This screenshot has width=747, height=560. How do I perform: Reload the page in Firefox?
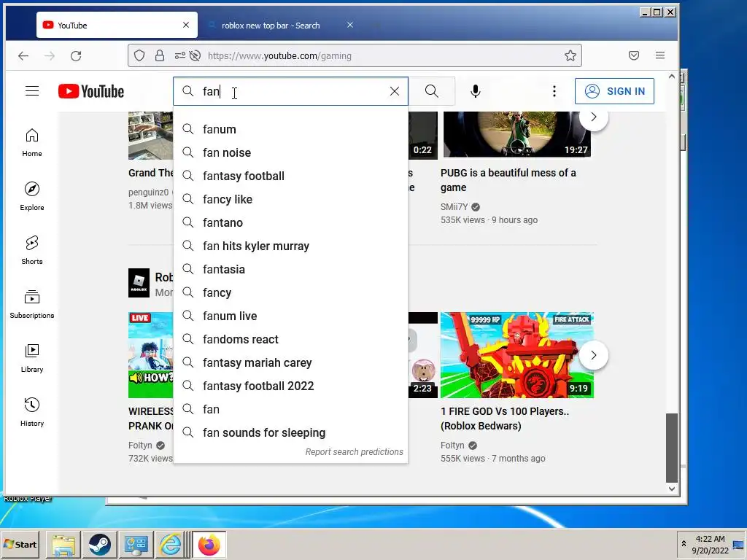point(76,55)
